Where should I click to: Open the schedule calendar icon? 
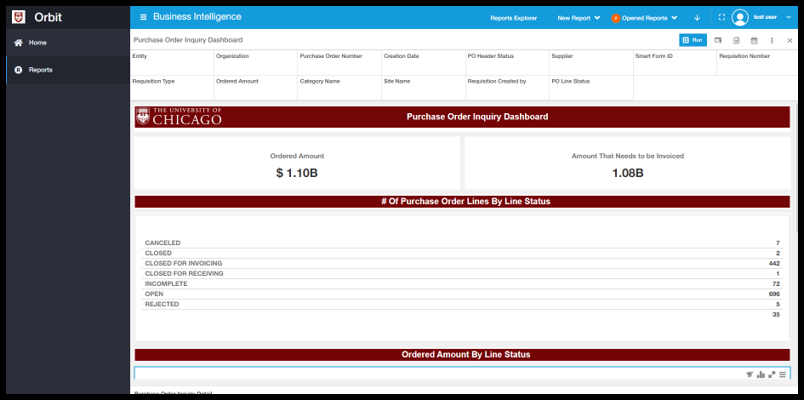[754, 40]
